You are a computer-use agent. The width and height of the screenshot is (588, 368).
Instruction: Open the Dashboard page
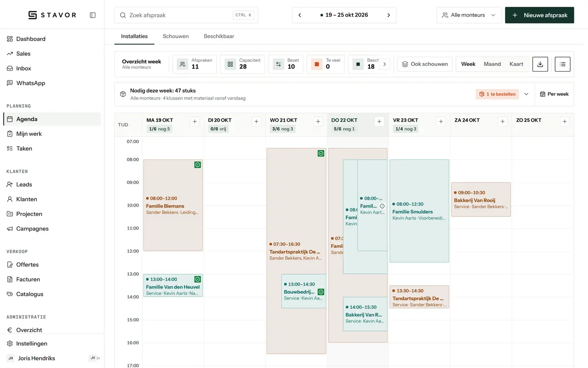(52, 39)
